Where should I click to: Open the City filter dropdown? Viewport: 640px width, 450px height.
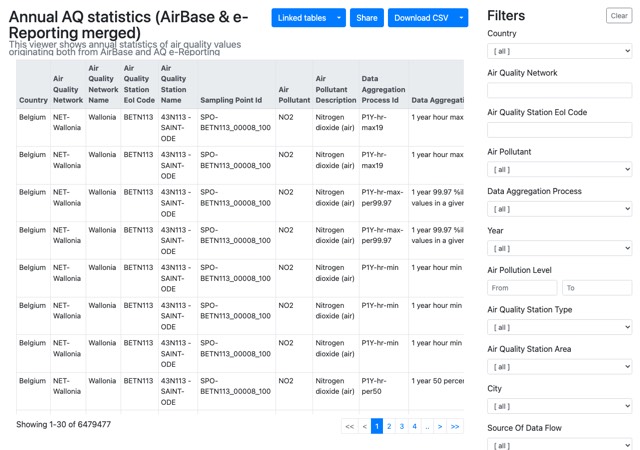coord(559,406)
